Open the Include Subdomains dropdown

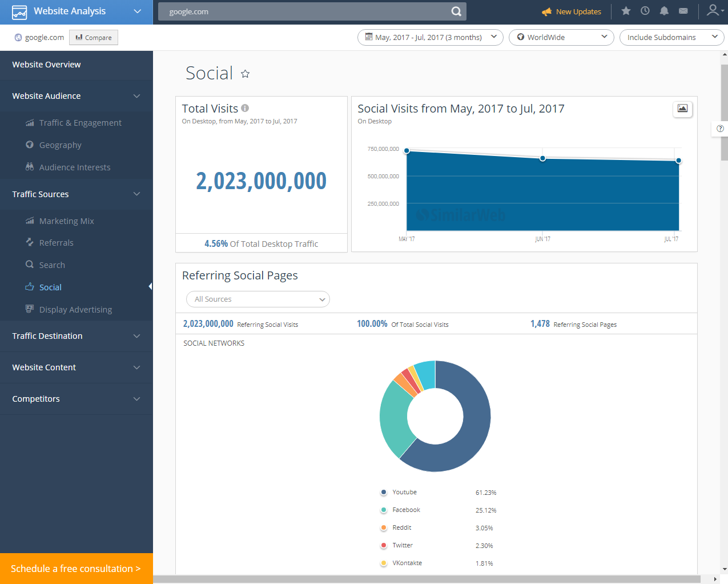click(671, 37)
